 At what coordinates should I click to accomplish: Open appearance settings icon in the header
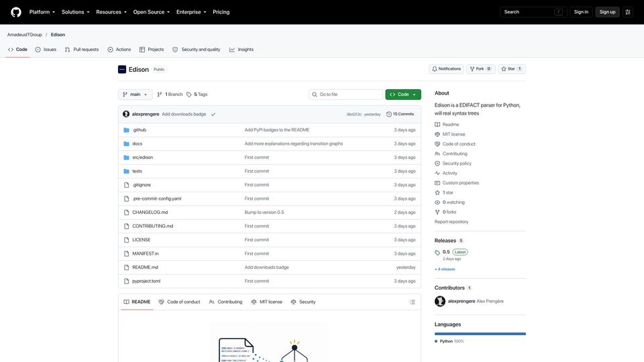[x=628, y=12]
